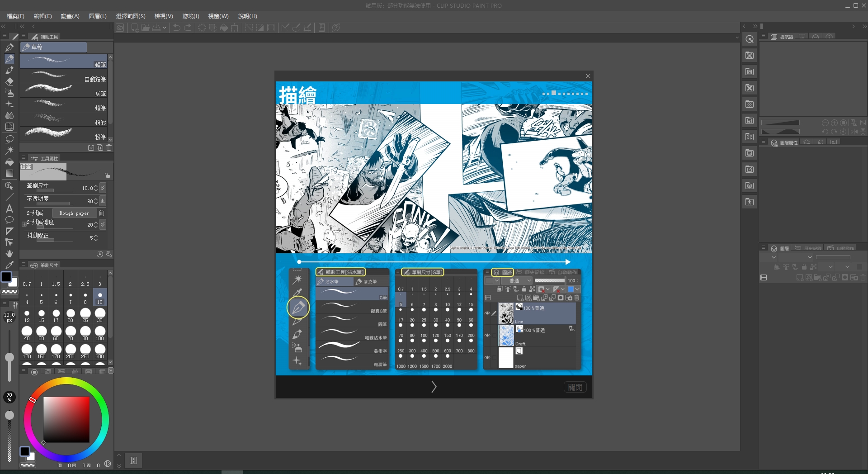Image resolution: width=868 pixels, height=474 pixels.
Task: Select the Eyedropper tool
Action: click(9, 265)
